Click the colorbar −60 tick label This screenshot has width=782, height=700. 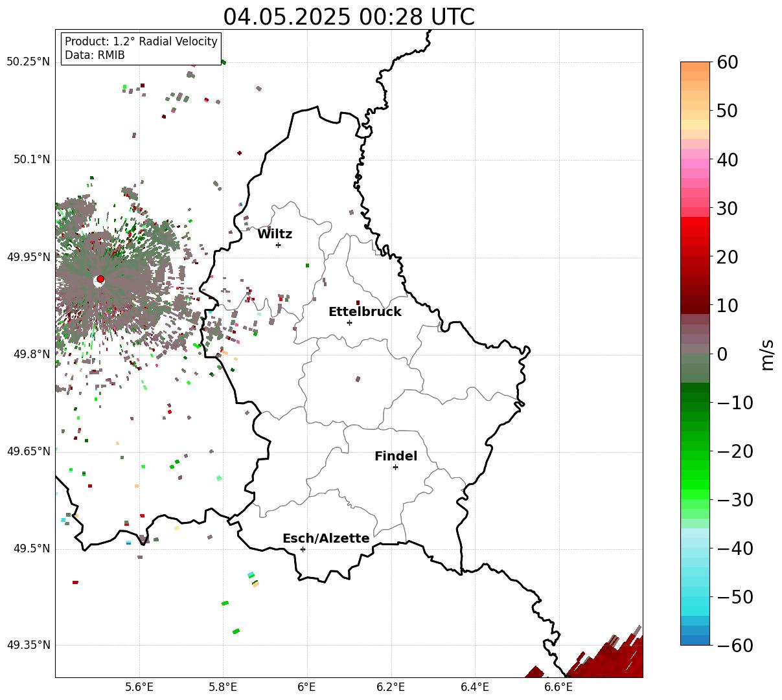(x=735, y=646)
